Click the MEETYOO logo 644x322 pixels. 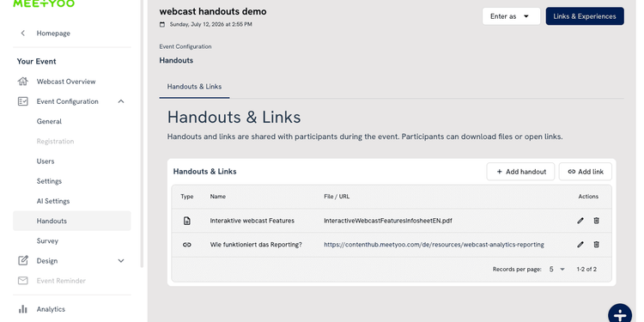pos(44,3)
